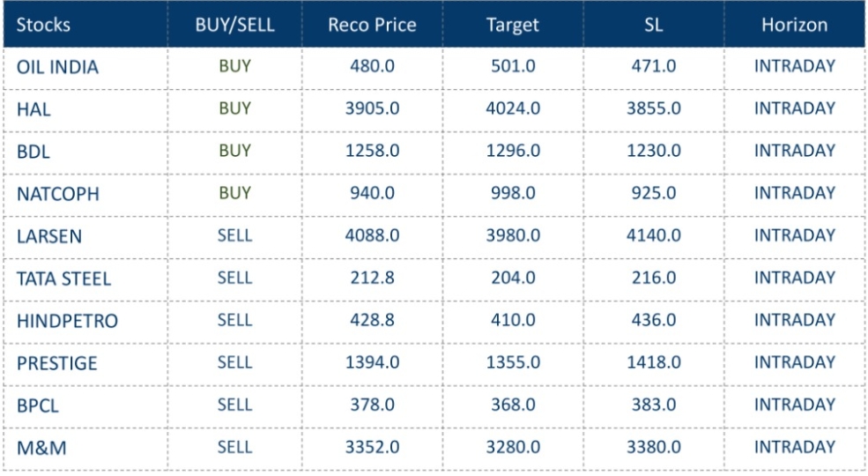Select the NATCOPH stock row label

pyautogui.click(x=58, y=194)
